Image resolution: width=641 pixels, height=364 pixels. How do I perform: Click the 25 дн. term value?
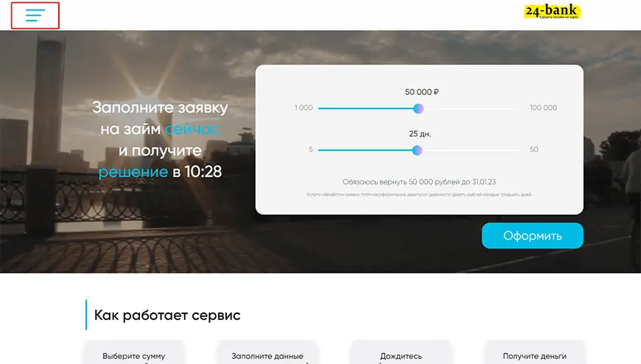(420, 134)
